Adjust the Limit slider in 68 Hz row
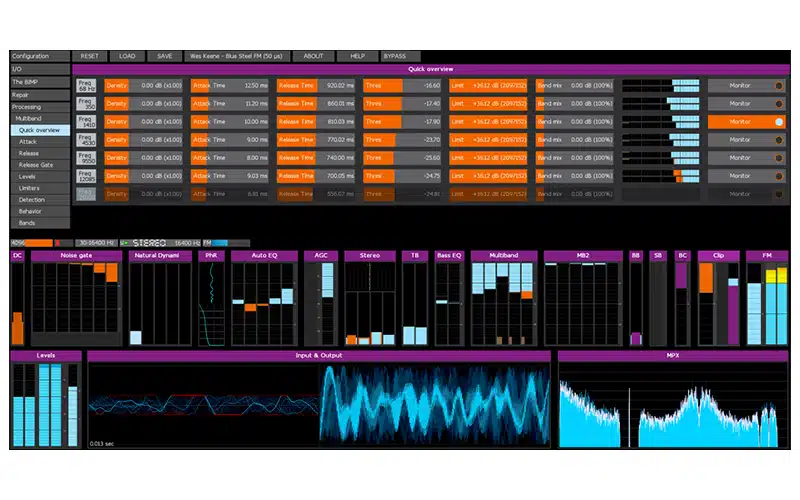The width and height of the screenshot is (800, 500). 488,86
